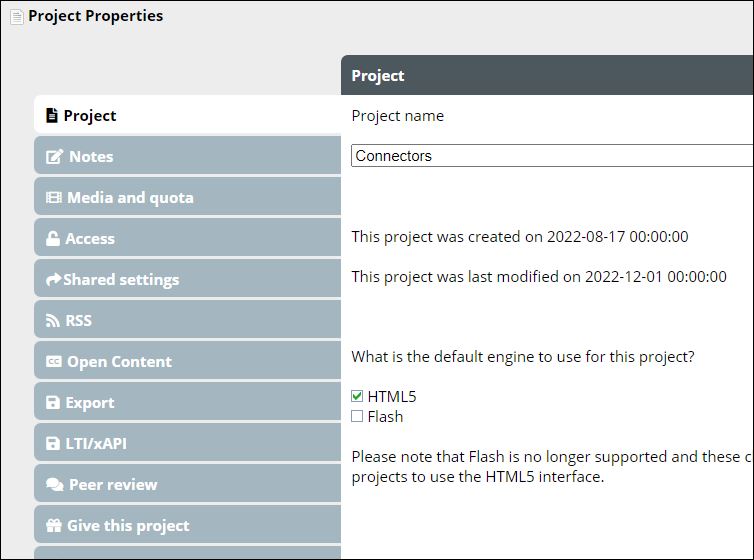The image size is (754, 560).
Task: Click the Notes pencil-edit icon
Action: point(54,157)
